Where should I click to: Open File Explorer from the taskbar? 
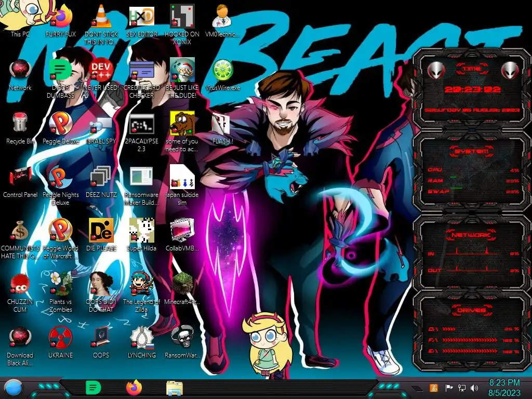[175, 388]
